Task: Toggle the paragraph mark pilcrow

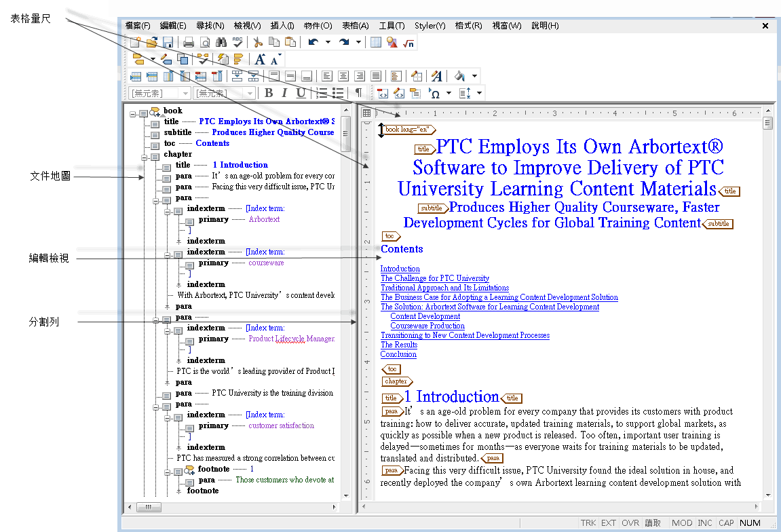Action: coord(358,93)
